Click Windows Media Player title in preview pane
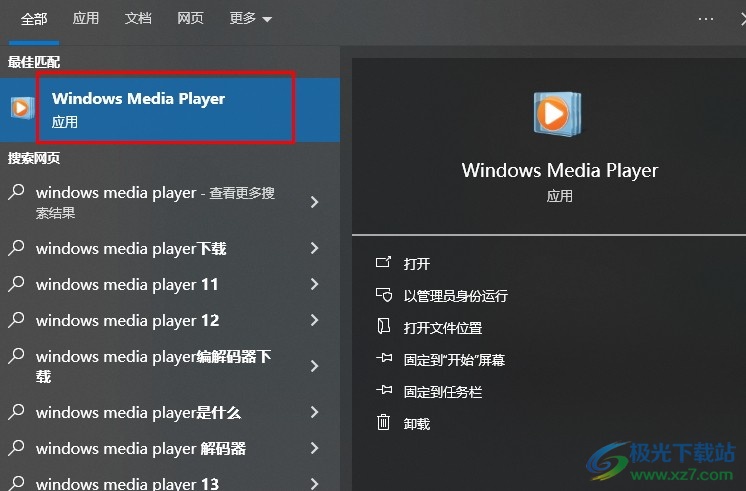Screen dimensions: 746x491 coord(560,171)
